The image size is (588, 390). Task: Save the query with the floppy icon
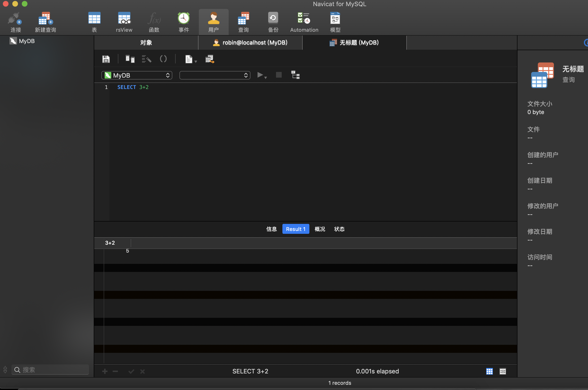pos(106,59)
